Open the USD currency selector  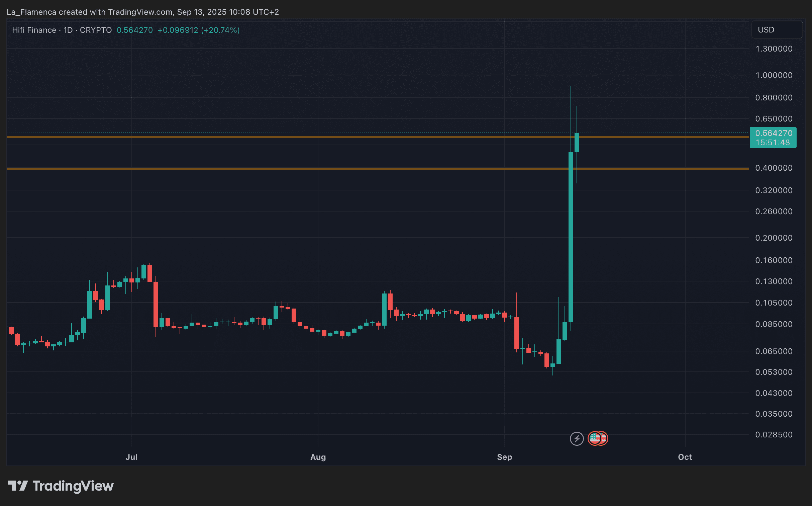pos(777,30)
